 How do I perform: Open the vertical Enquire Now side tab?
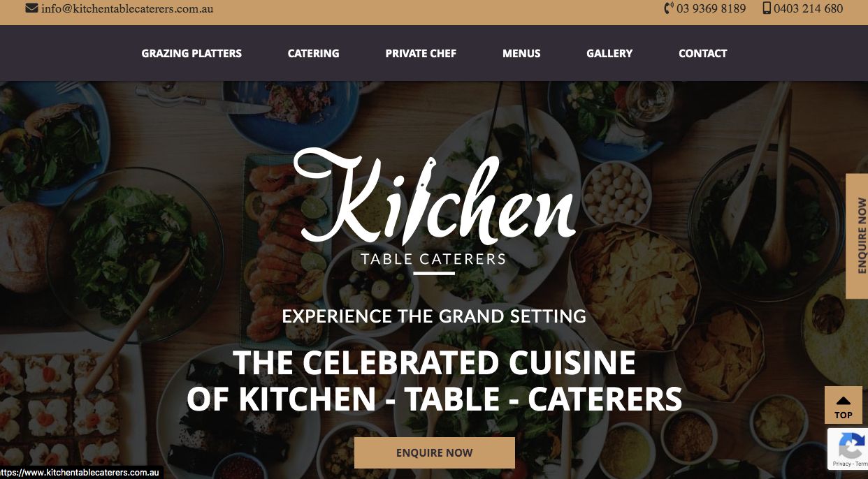pyautogui.click(x=858, y=236)
